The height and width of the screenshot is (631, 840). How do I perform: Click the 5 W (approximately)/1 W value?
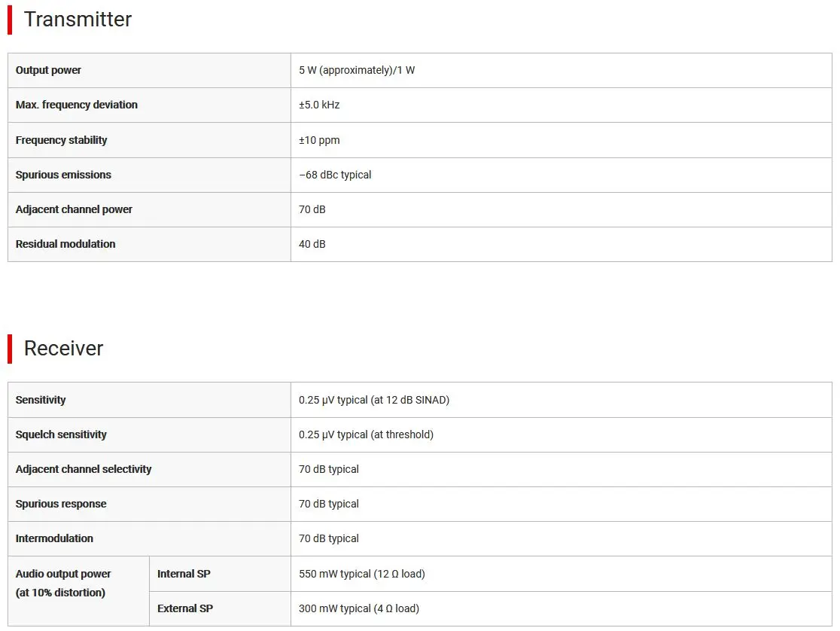tap(357, 70)
